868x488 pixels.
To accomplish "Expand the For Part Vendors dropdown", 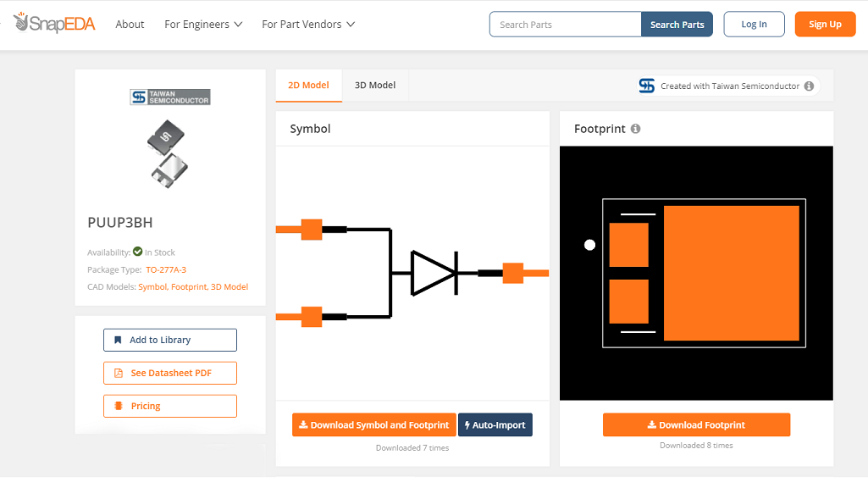I will point(308,25).
